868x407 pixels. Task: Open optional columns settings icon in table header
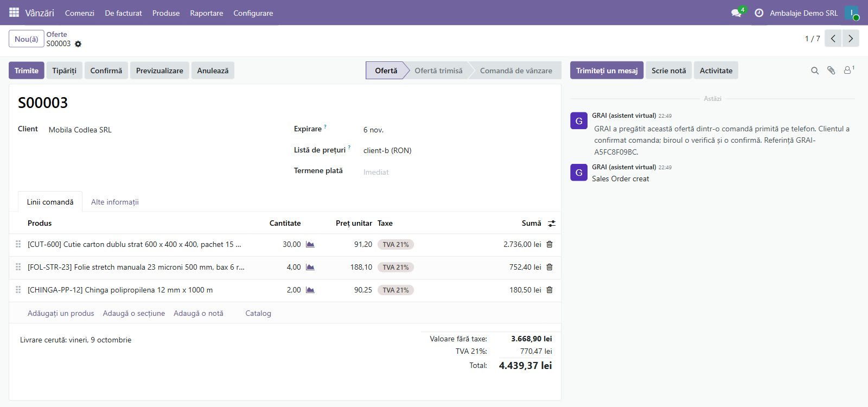(x=552, y=224)
